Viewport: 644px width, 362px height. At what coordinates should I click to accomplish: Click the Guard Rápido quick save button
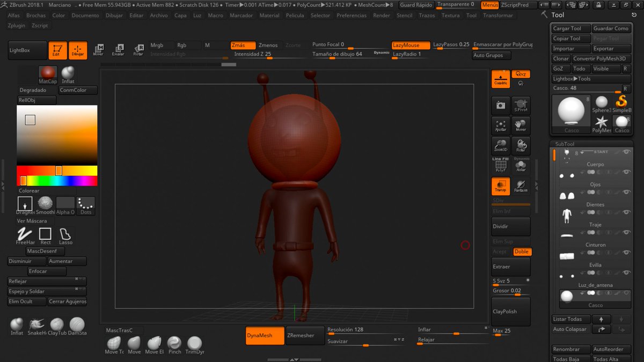click(416, 5)
